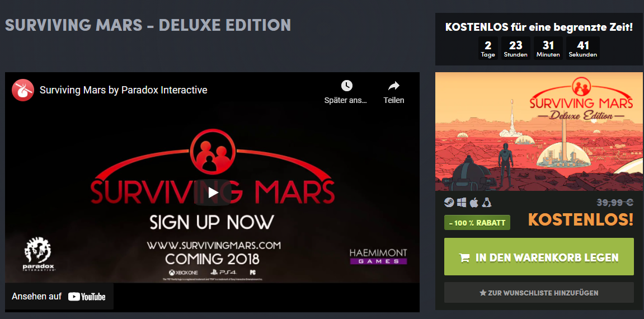Click the Paradox channel avatar icon
644x319 pixels.
[23, 90]
